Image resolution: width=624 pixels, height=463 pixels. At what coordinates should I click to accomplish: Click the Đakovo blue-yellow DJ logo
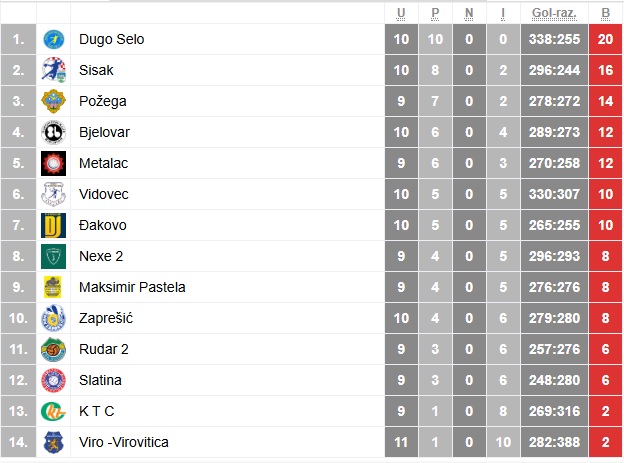[53, 225]
